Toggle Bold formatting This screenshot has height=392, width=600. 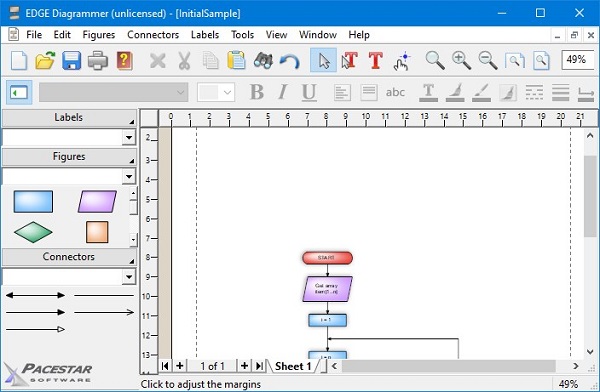pos(257,92)
